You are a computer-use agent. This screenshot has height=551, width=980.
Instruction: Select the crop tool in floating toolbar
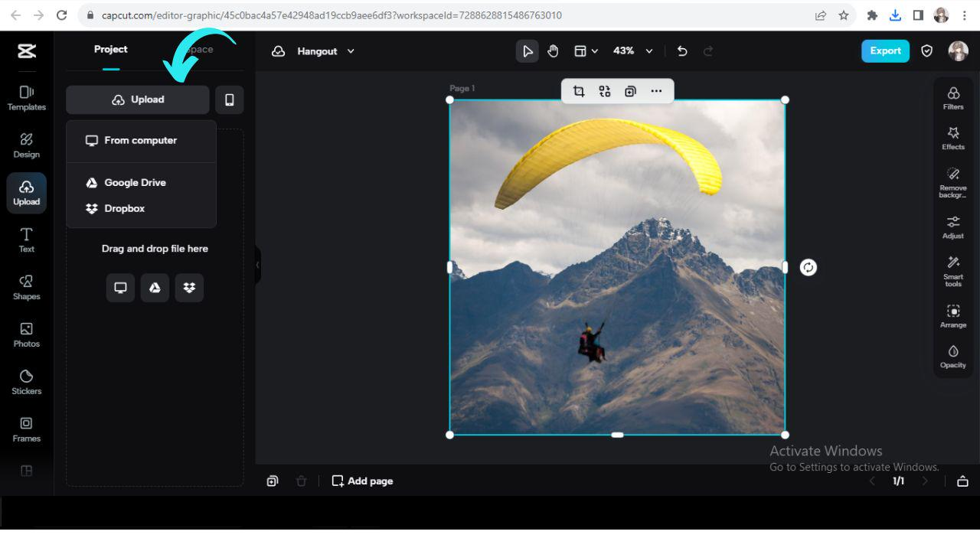[579, 91]
